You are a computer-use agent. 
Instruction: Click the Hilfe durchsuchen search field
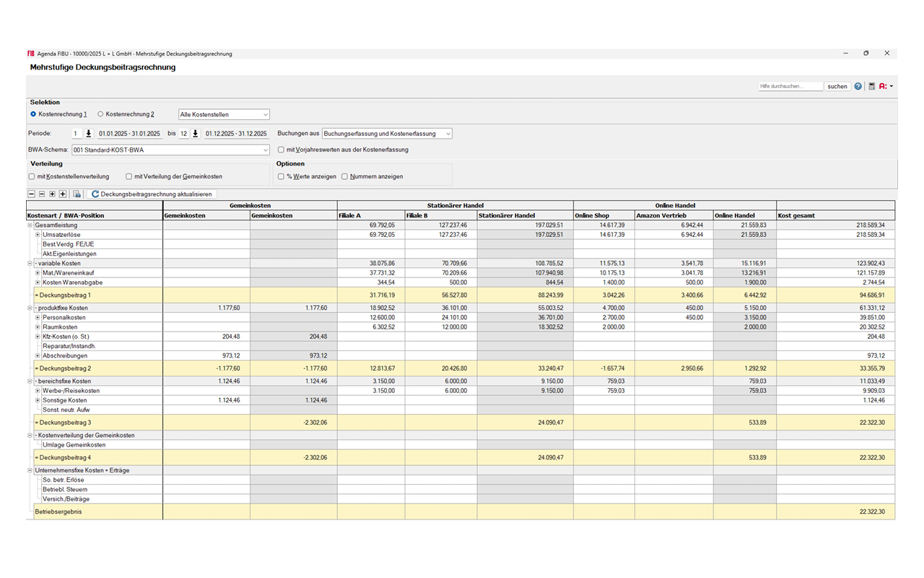790,86
